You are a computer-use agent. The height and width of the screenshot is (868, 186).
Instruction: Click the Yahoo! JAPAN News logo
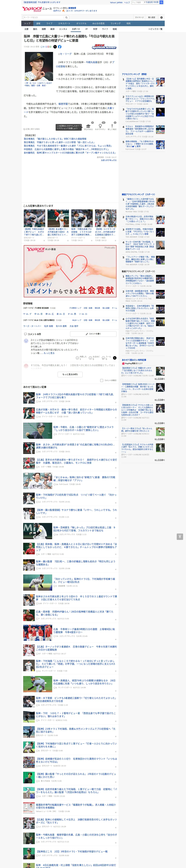[37, 9]
